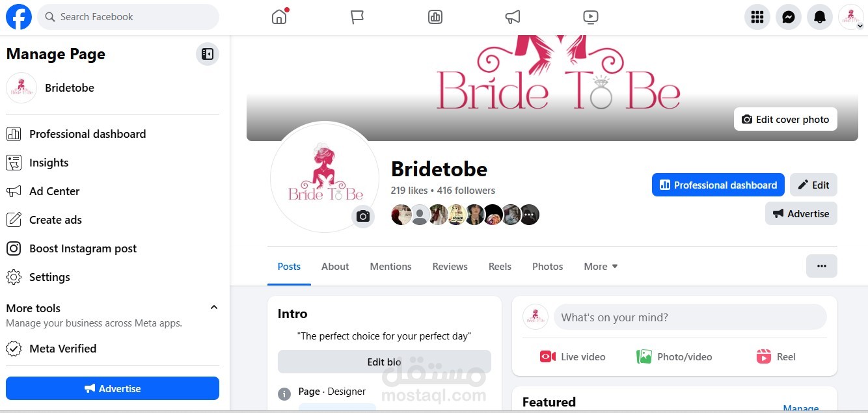Go to the Facebook Home icon

click(x=279, y=17)
